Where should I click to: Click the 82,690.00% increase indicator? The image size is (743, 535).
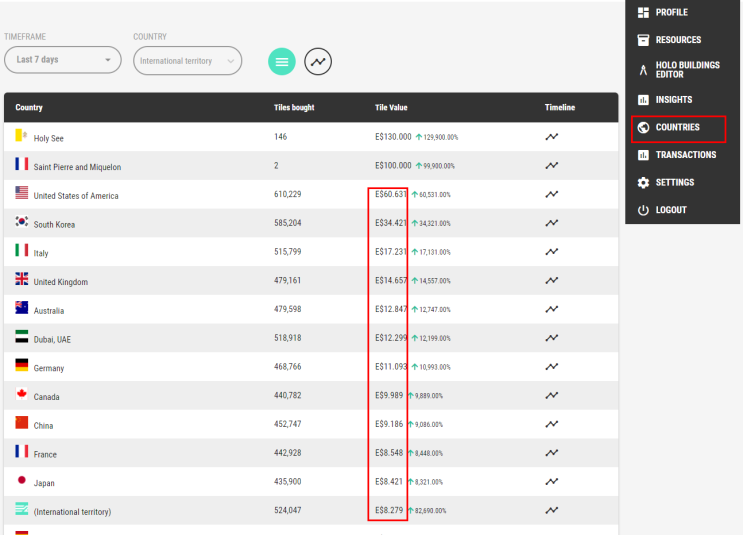pos(427,511)
